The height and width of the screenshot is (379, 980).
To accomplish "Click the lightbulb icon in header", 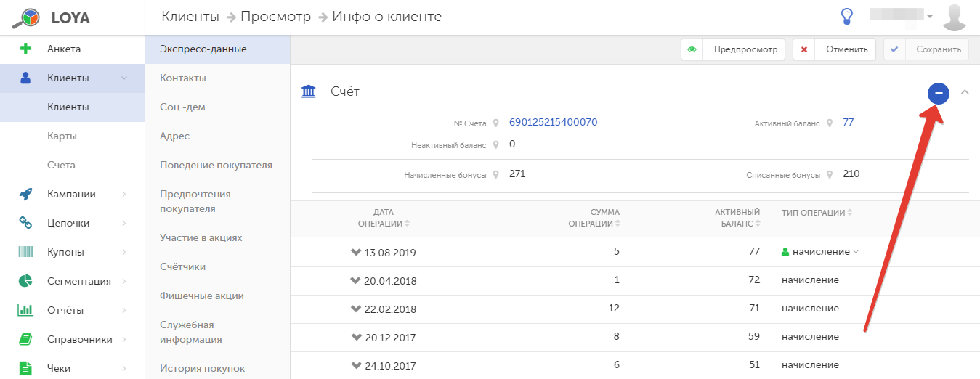I will pos(846,16).
